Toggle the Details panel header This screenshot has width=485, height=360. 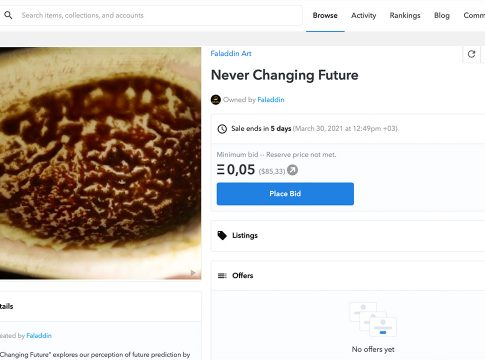coord(100,306)
